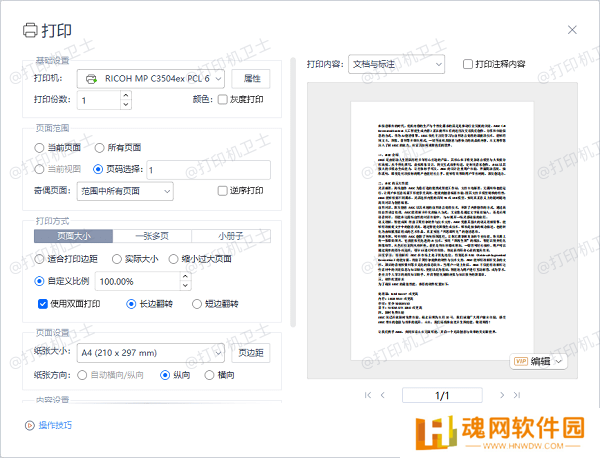This screenshot has height=458, width=600.
Task: Select 实际大小 radio option
Action: point(117,259)
